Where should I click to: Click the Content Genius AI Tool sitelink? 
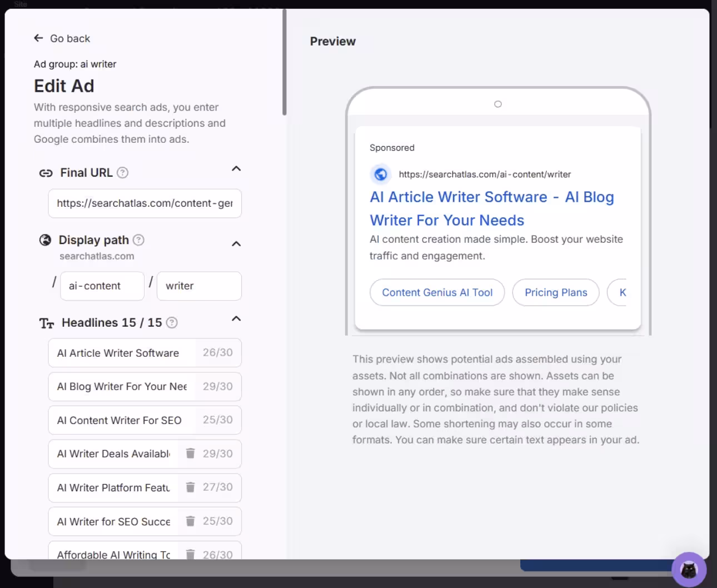click(x=437, y=292)
